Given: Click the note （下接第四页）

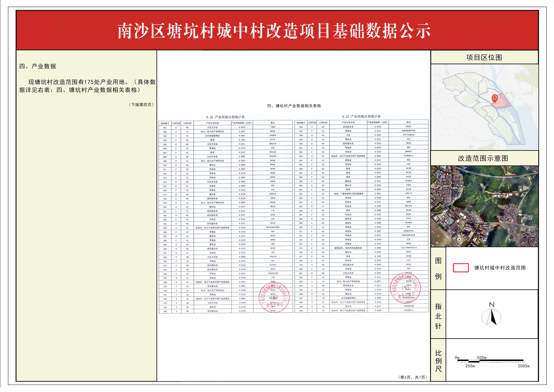Looking at the screenshot, I should tap(141, 104).
